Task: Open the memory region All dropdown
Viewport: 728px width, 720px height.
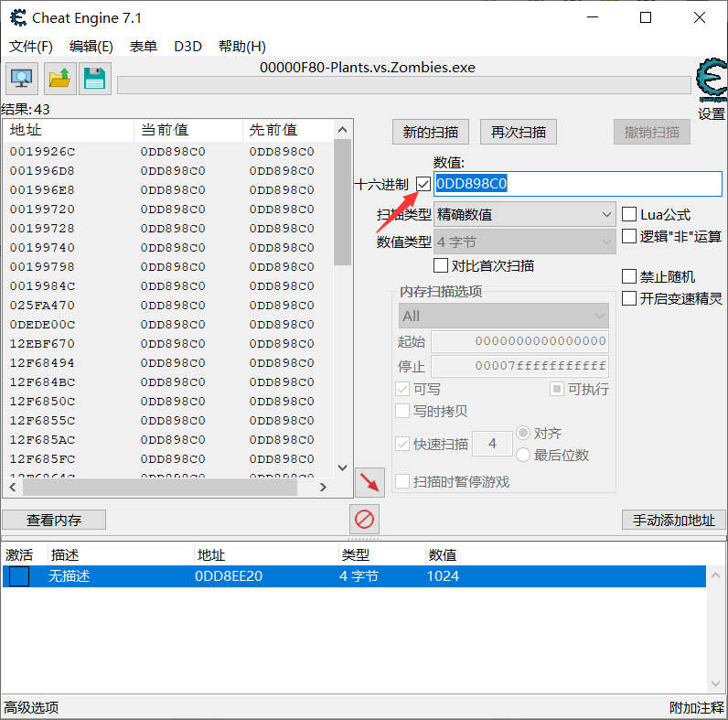Action: coord(504,317)
